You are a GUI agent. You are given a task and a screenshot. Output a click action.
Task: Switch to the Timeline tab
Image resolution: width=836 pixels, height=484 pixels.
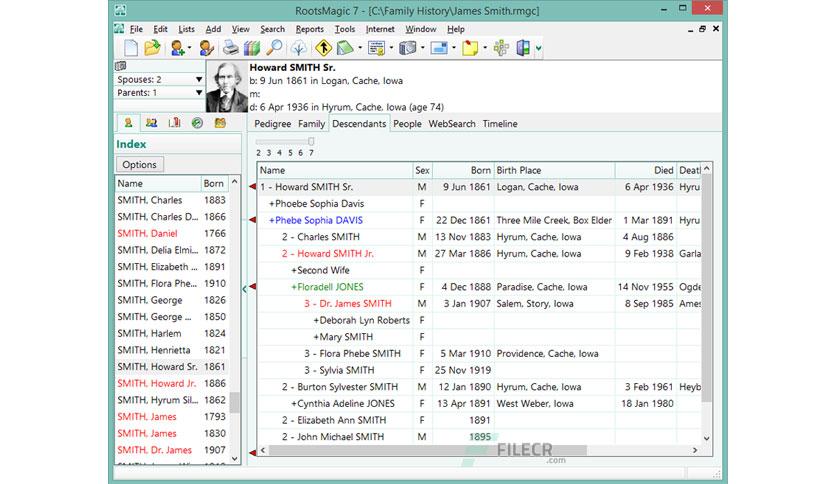click(x=500, y=124)
